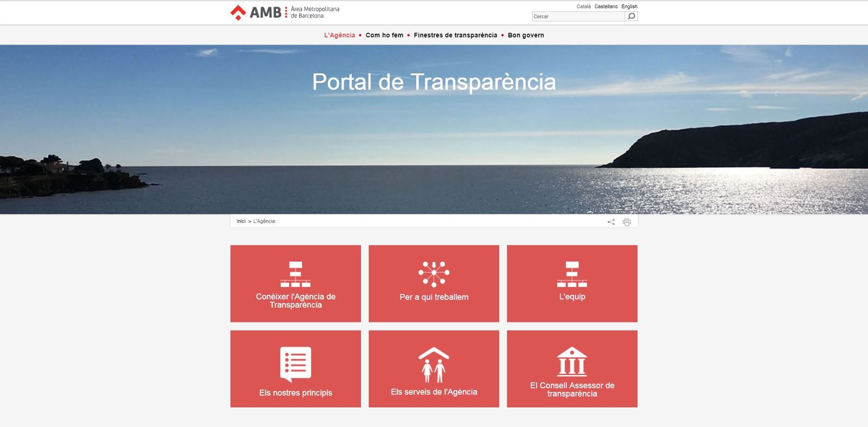Click the share icon in breadcrumb bar
This screenshot has width=868, height=427.
click(611, 222)
